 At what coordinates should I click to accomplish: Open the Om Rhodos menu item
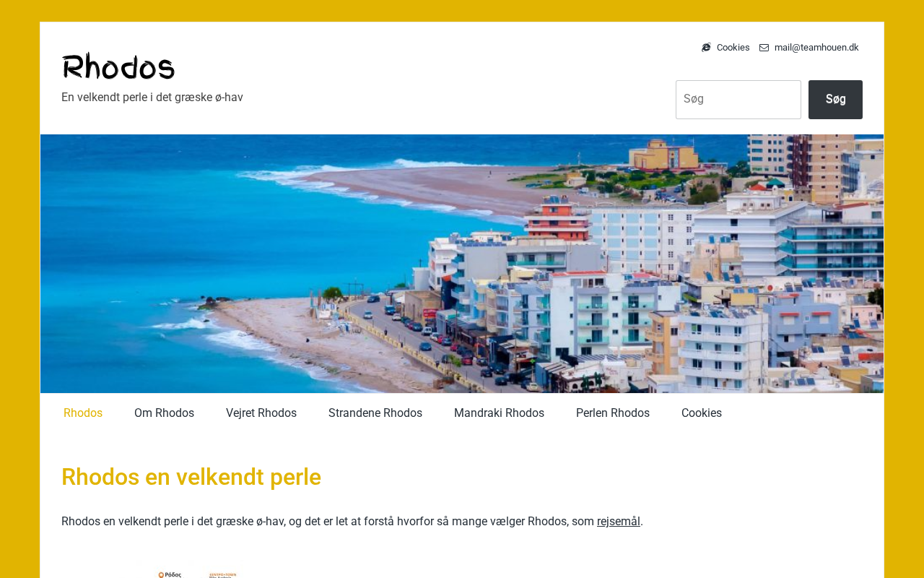click(164, 413)
